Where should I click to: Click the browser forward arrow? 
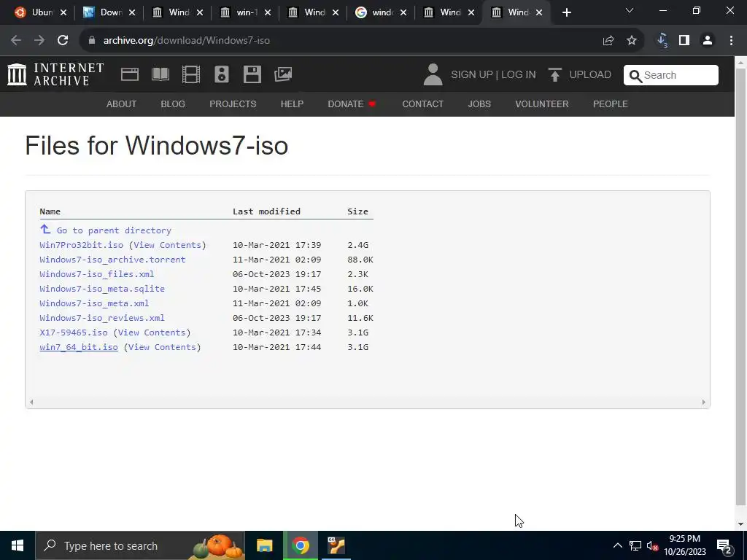[x=39, y=41]
